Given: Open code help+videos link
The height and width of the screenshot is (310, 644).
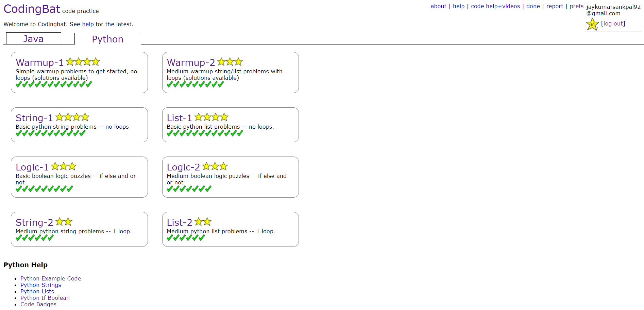Looking at the screenshot, I should [x=495, y=6].
